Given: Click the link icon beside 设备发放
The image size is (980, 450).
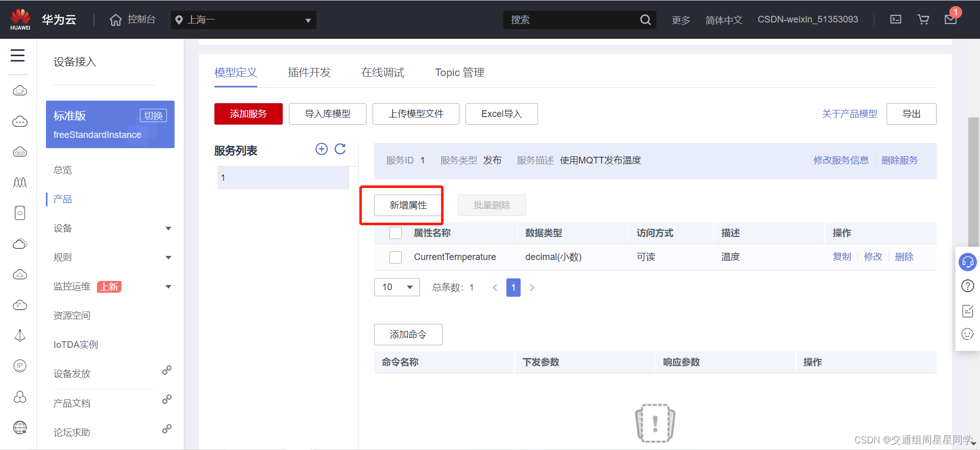Looking at the screenshot, I should (167, 370).
